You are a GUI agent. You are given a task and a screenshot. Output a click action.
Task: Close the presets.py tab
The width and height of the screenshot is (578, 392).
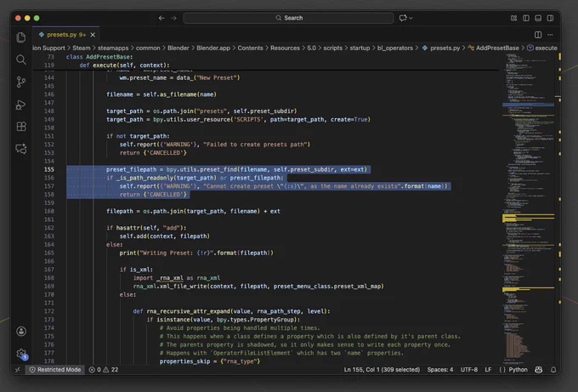(93, 35)
